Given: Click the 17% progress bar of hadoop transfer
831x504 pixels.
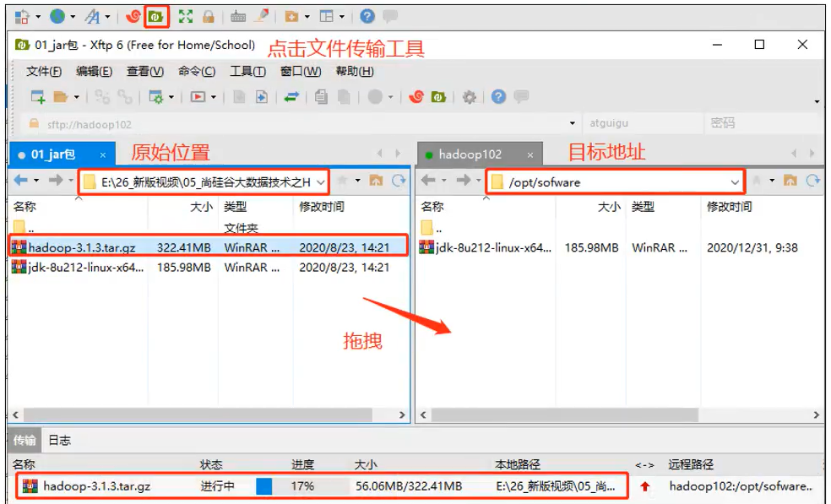Looking at the screenshot, I should (302, 486).
